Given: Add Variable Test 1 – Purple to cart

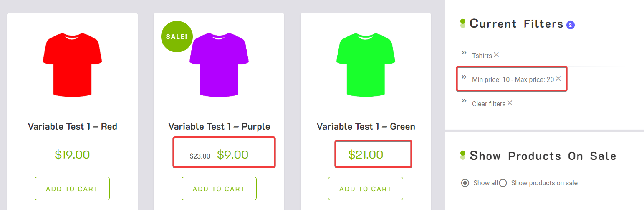Looking at the screenshot, I should (x=219, y=189).
